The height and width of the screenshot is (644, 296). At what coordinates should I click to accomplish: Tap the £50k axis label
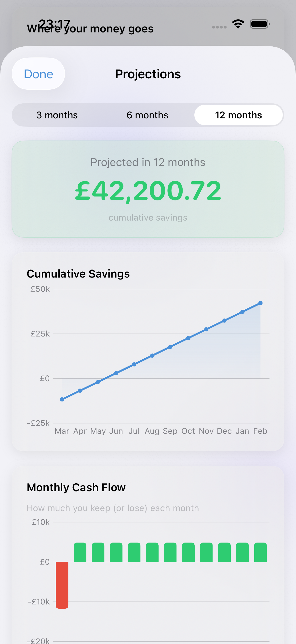tap(40, 289)
